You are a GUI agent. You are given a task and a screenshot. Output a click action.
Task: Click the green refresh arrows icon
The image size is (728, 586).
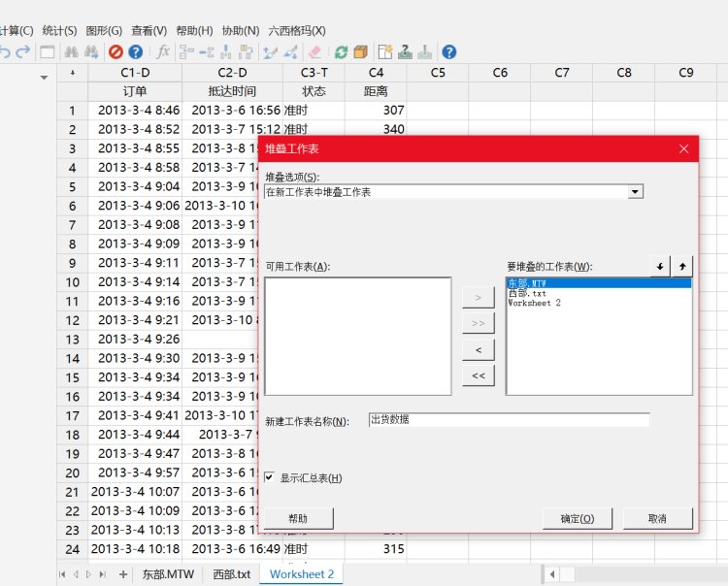pos(341,52)
